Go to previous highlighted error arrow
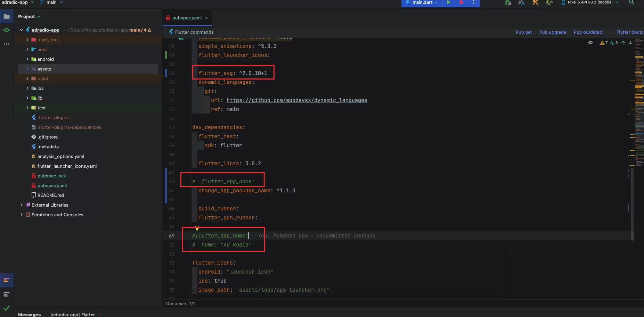The width and height of the screenshot is (644, 317). 623,43
